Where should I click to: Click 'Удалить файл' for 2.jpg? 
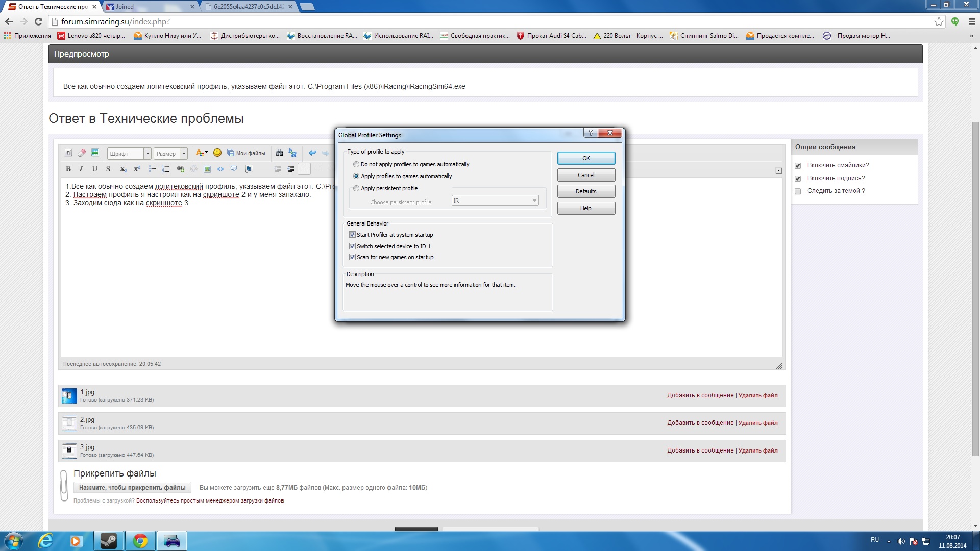[x=758, y=423]
